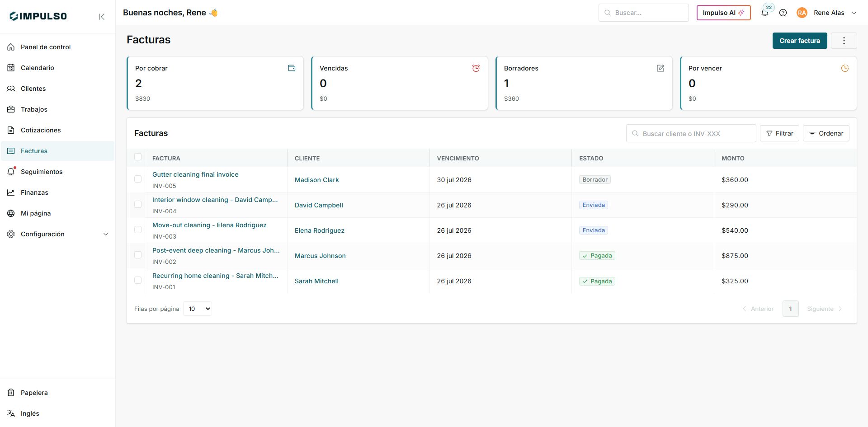The image size is (868, 427).
Task: Click the Impulso AI button
Action: (x=723, y=13)
